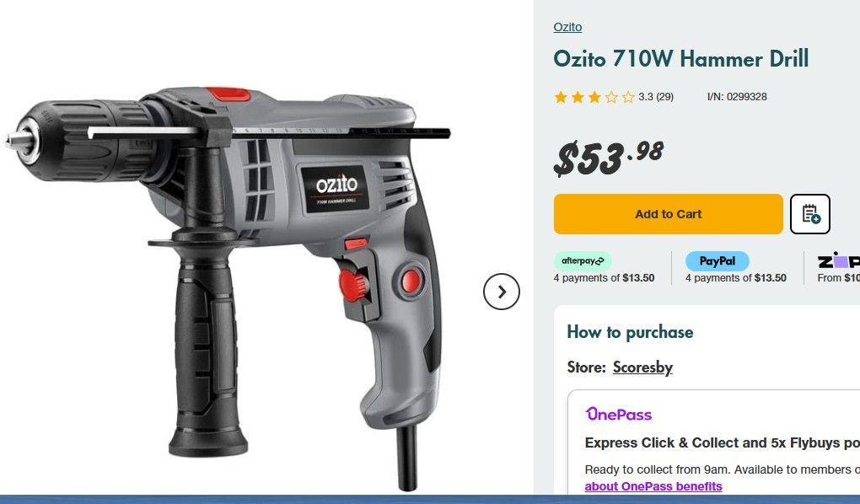Add the drill to a list via the list icon
860x504 pixels.
coord(810,214)
